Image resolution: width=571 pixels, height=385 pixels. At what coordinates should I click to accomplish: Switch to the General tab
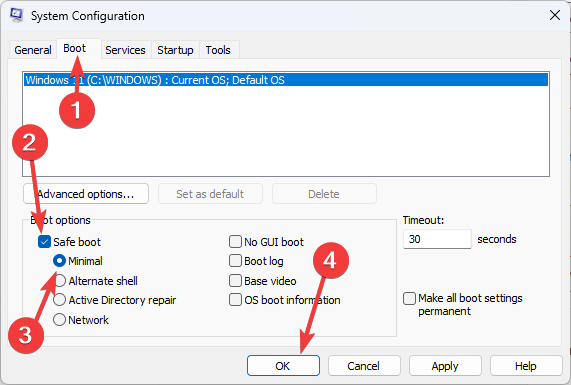coord(33,50)
